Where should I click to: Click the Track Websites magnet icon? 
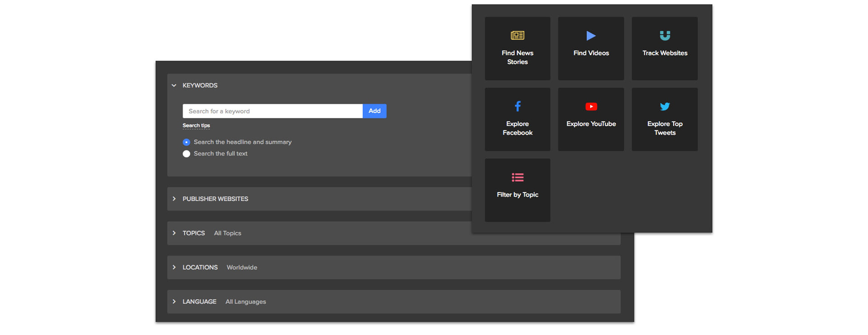click(x=665, y=35)
